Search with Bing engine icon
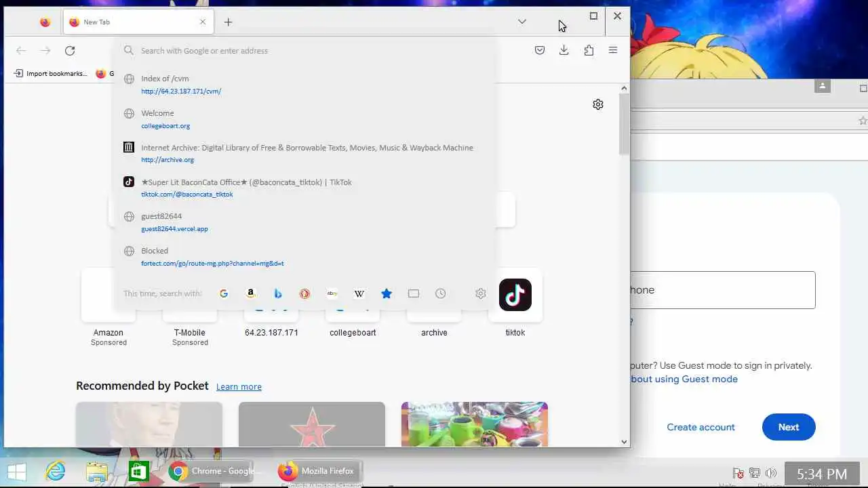The width and height of the screenshot is (868, 488). pyautogui.click(x=278, y=293)
